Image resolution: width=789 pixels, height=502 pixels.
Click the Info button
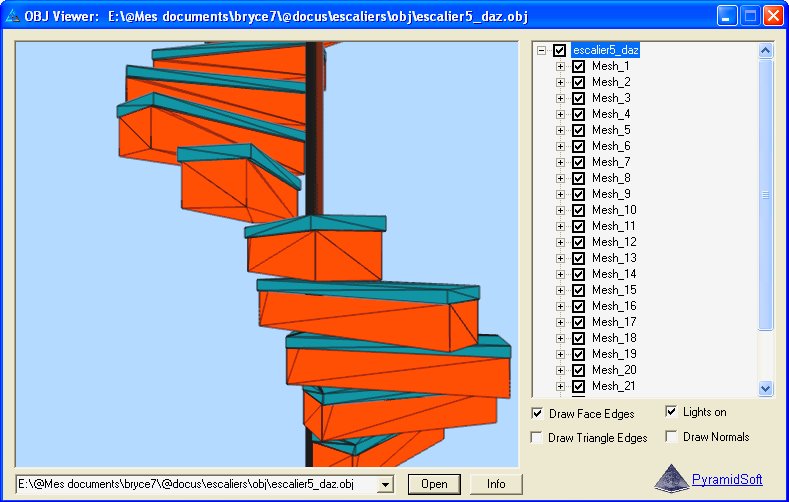tap(496, 484)
